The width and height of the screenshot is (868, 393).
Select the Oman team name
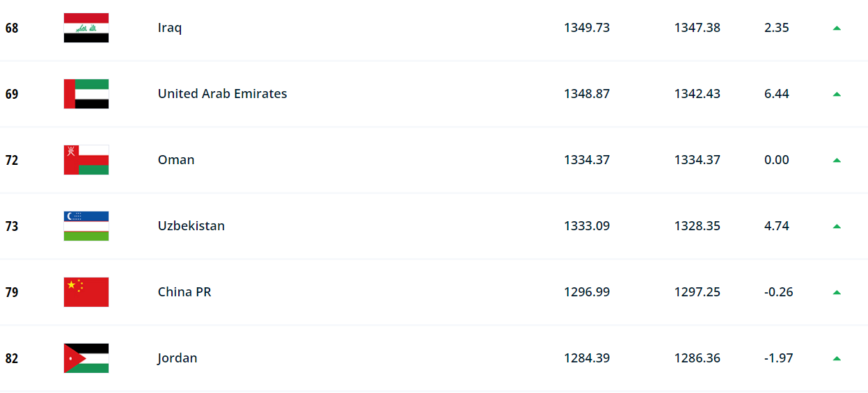point(176,160)
